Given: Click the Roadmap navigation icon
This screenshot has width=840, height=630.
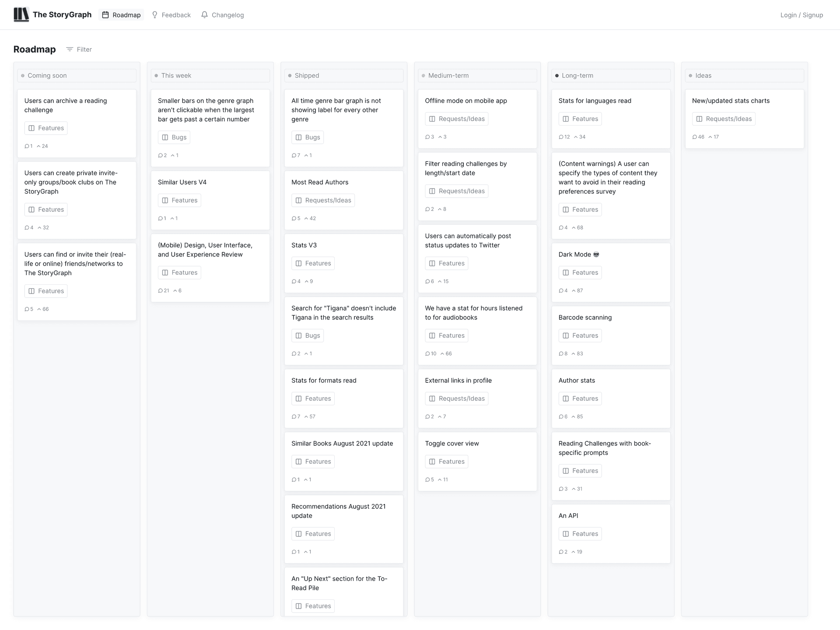Looking at the screenshot, I should [105, 14].
